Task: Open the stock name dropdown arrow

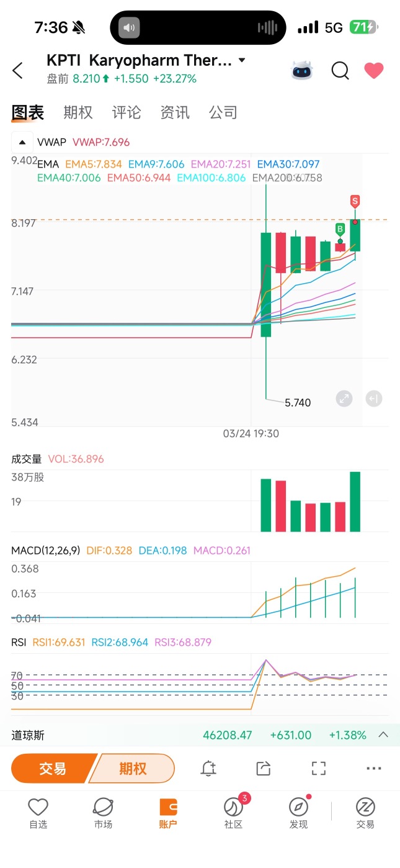Action: click(x=242, y=60)
